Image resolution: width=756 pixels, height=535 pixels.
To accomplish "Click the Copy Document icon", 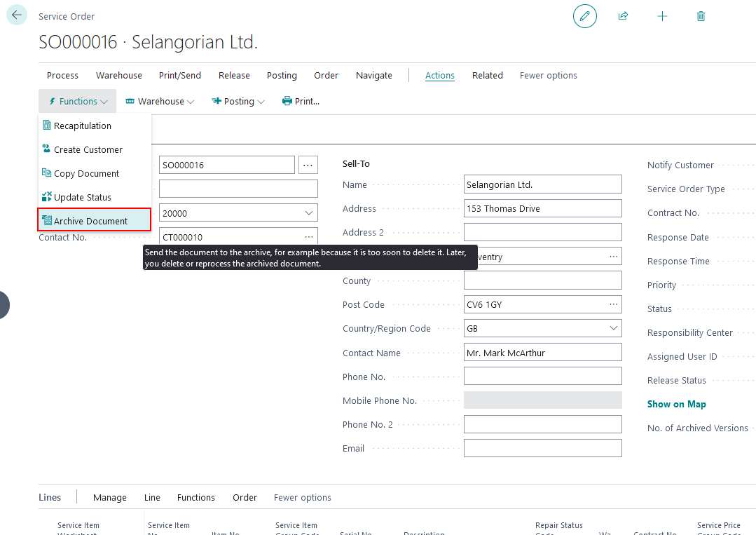I will (x=47, y=173).
